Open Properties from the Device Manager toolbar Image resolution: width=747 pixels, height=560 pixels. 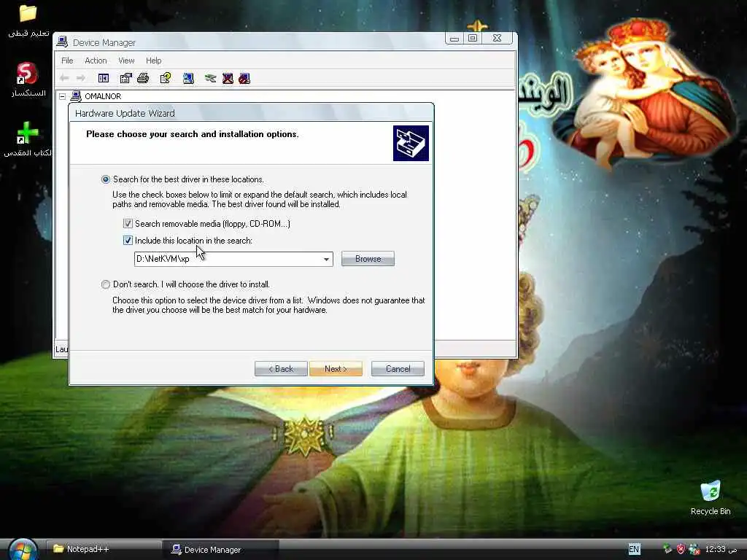tap(125, 78)
